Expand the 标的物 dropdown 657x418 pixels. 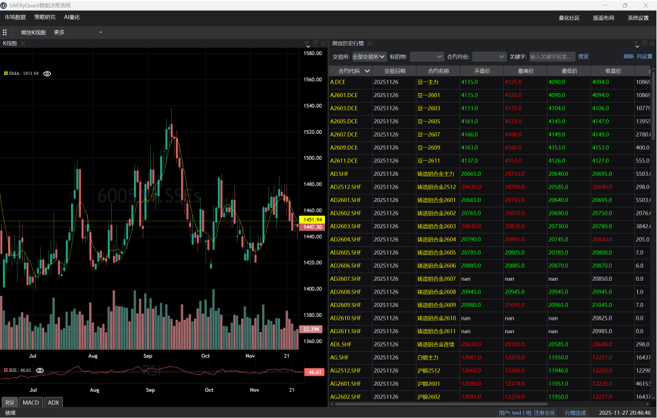click(x=426, y=57)
